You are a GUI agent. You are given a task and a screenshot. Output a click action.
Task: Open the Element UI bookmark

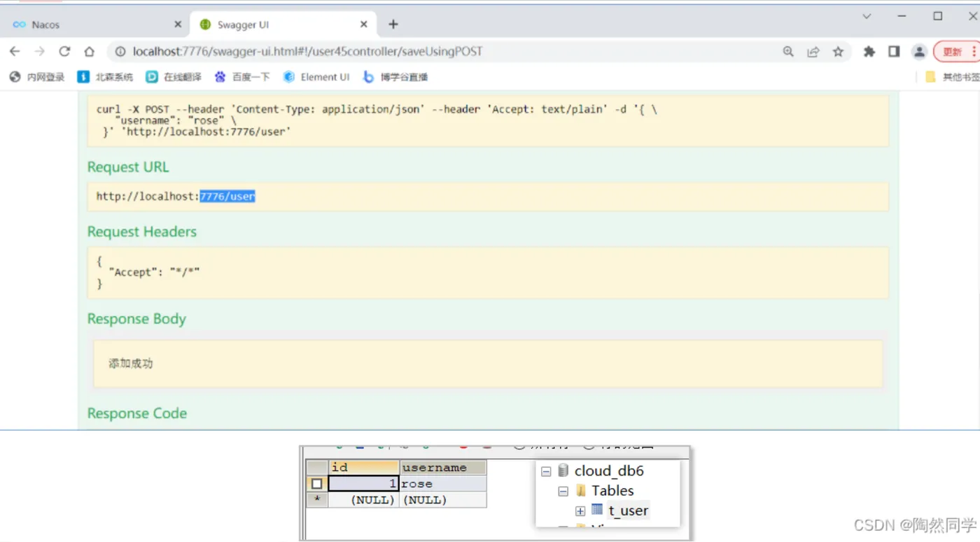click(x=316, y=77)
